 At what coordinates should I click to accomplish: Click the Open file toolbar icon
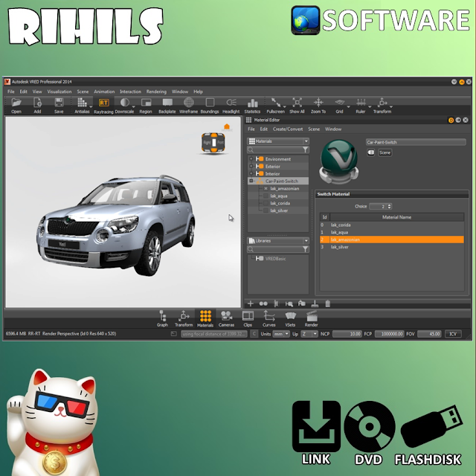[16, 103]
